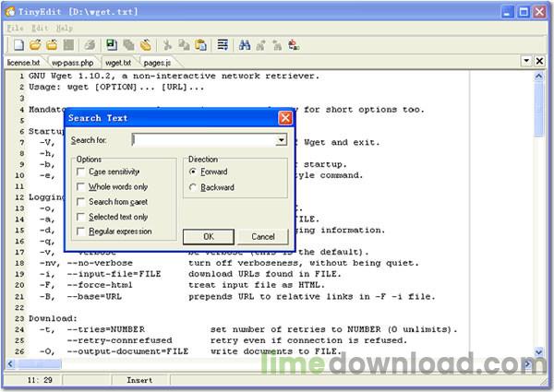Click '--input-file=FILE' on line 19
Image resolution: width=554 pixels, height=392 pixels.
tap(114, 274)
